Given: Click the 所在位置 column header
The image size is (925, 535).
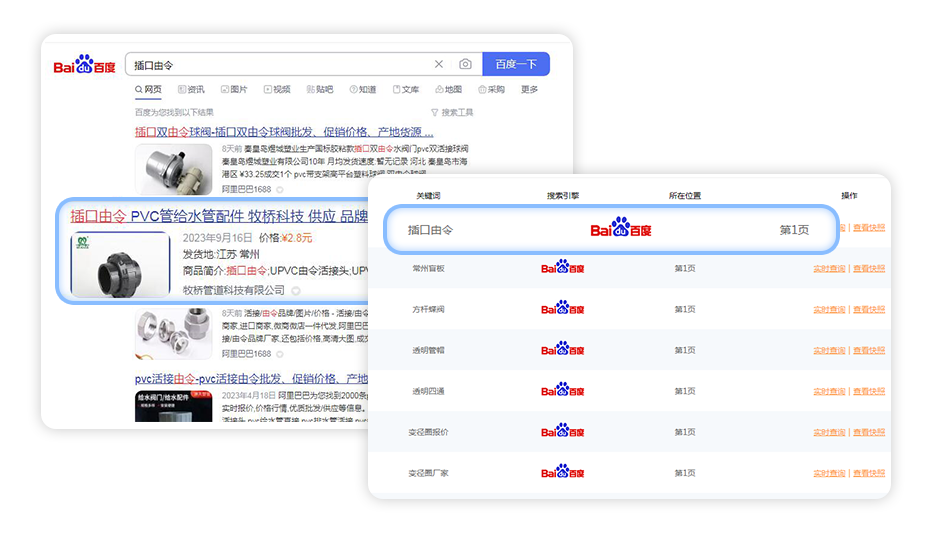Looking at the screenshot, I should [685, 196].
